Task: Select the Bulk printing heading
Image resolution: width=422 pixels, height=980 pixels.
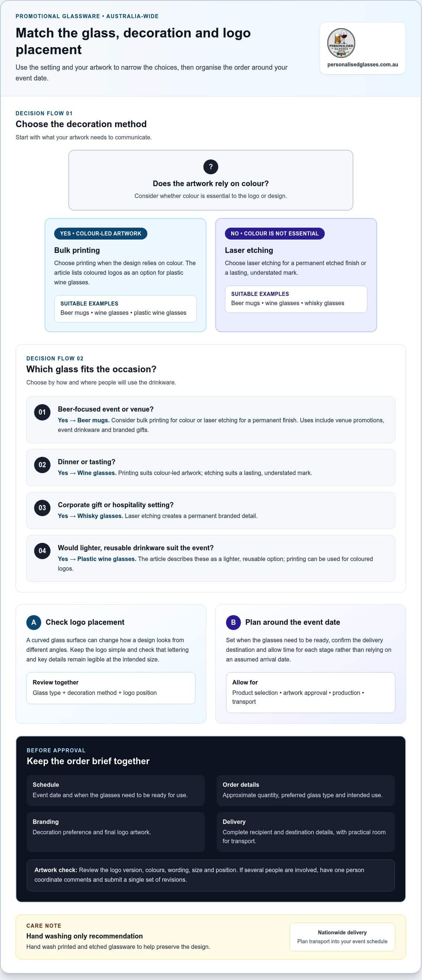Action: coord(77,250)
